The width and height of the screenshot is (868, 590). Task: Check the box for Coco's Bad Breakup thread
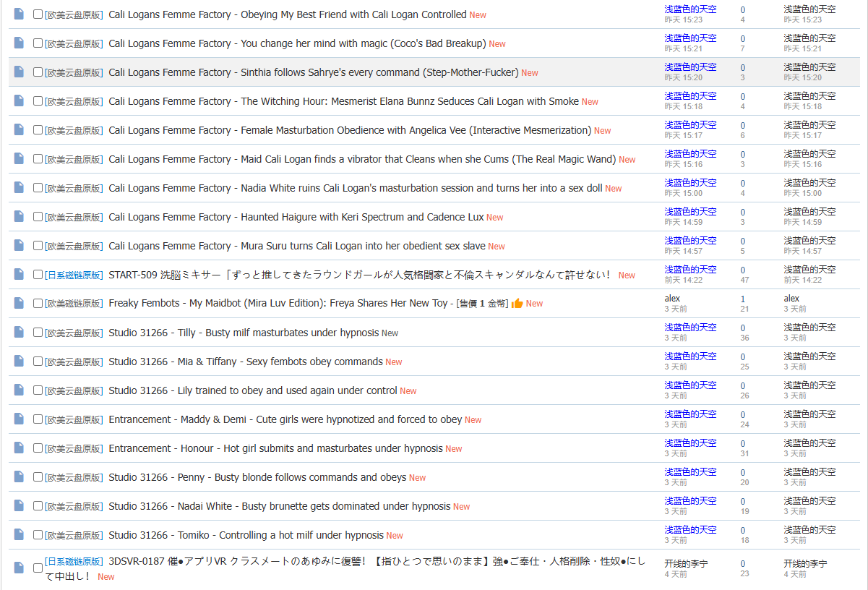[38, 43]
